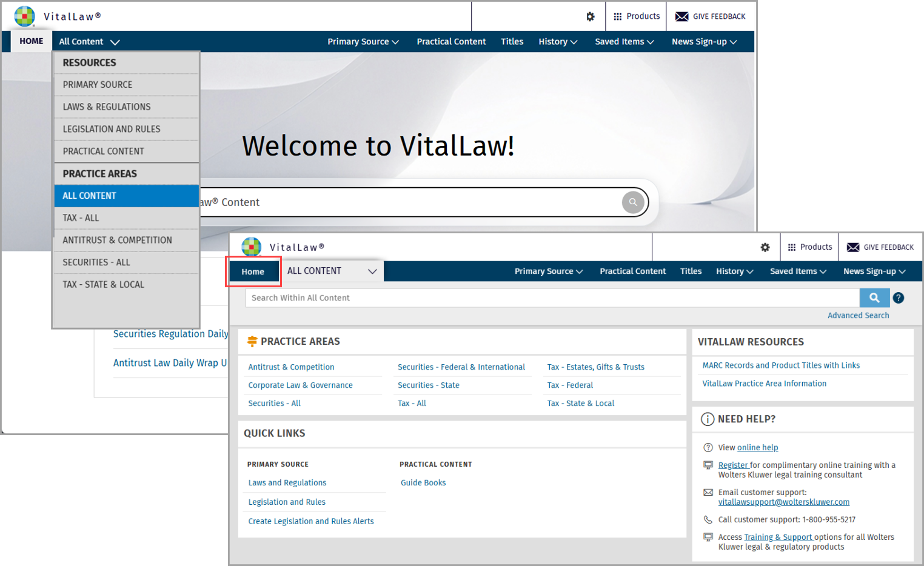Email vitallawsupport@wolterskluwer.com link
924x566 pixels.
(x=784, y=502)
